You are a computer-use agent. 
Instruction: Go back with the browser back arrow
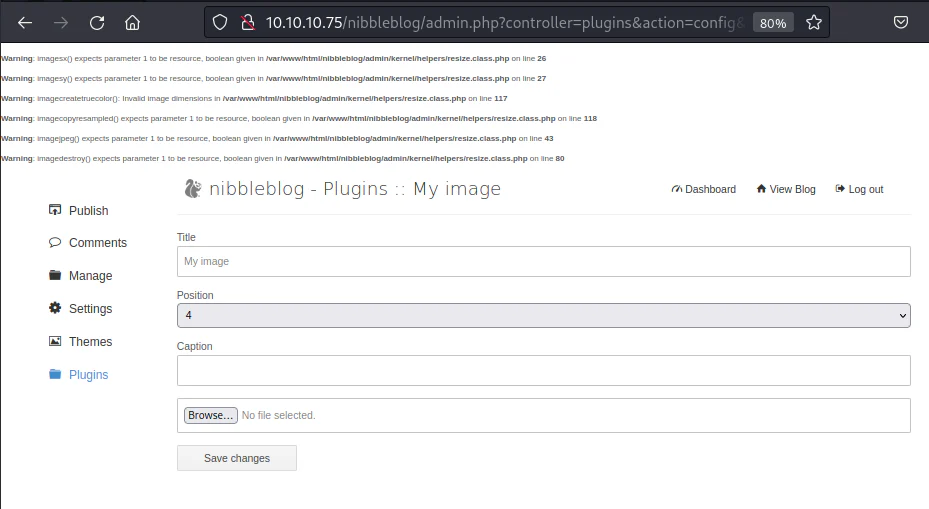click(25, 23)
